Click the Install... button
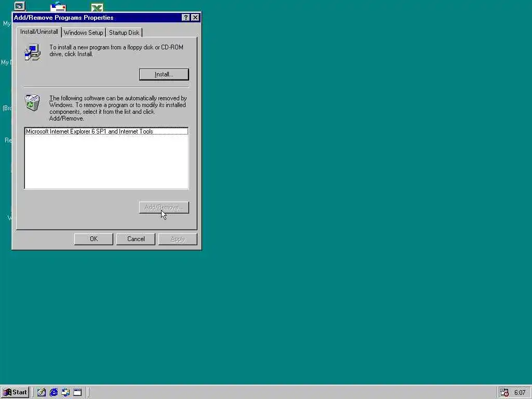 pyautogui.click(x=164, y=74)
